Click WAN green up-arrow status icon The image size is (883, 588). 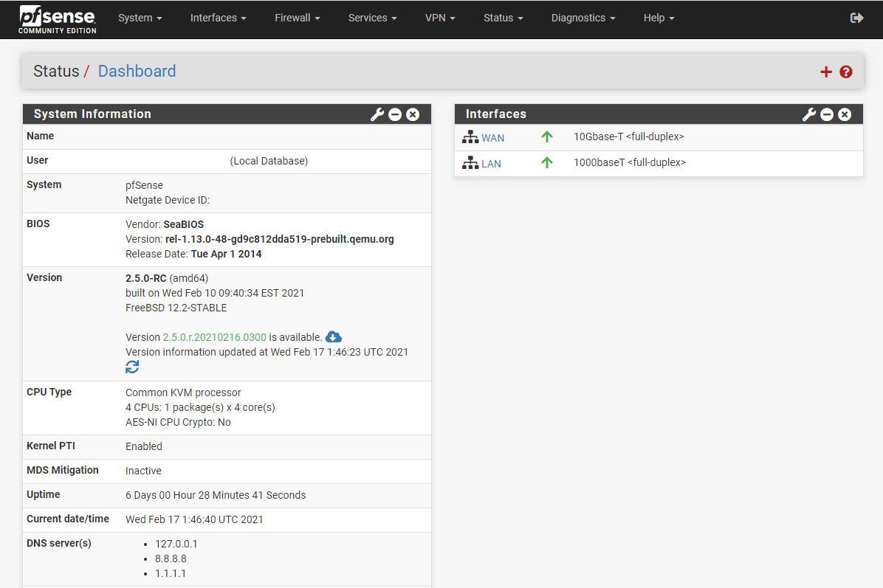547,136
